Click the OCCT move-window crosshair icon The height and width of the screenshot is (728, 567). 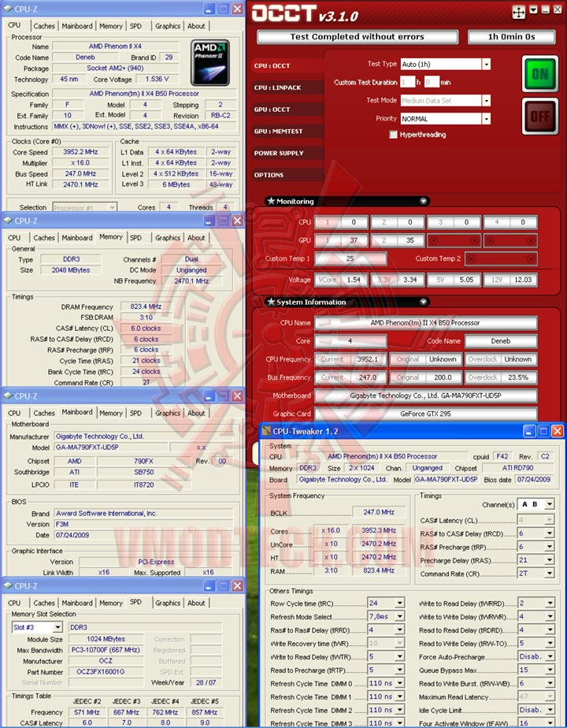[x=518, y=12]
